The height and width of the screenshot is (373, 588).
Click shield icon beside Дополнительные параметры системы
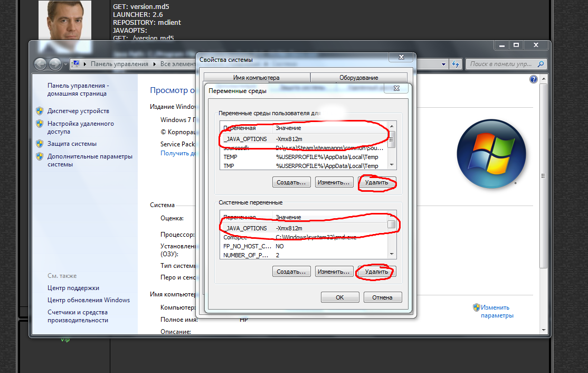40,156
